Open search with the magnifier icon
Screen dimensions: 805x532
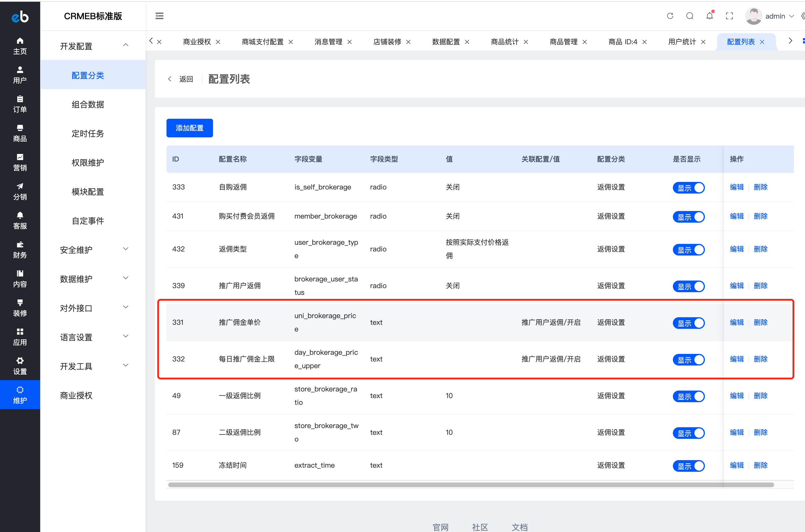[690, 16]
